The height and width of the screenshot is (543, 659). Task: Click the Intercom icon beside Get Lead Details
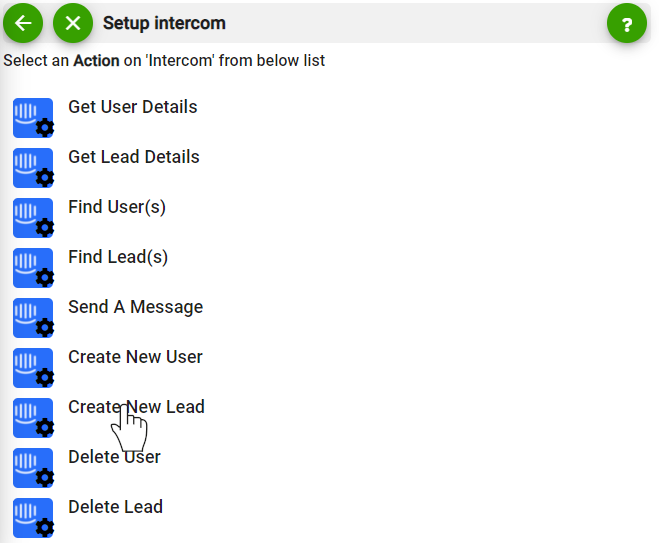[x=33, y=168]
